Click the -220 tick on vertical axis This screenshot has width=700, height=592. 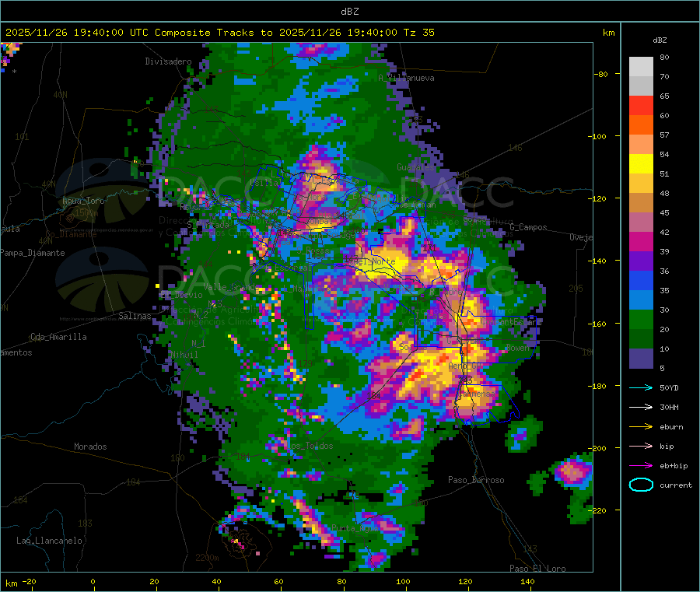pyautogui.click(x=599, y=510)
